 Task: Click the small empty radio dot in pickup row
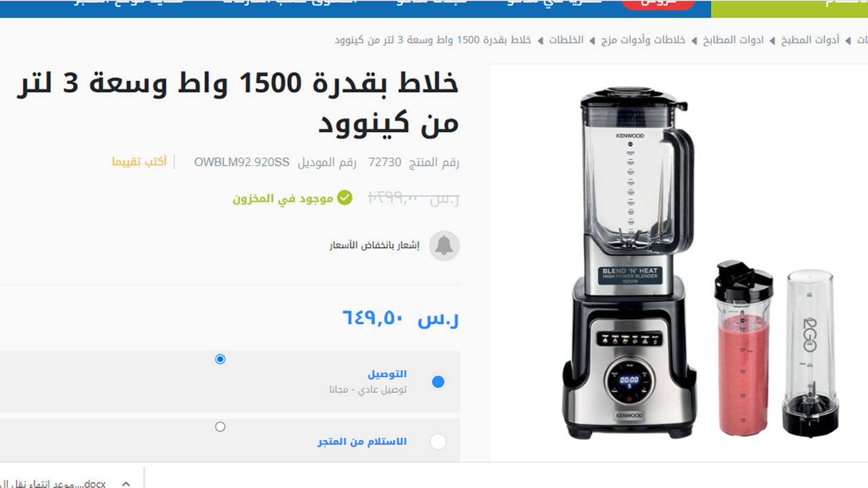(220, 427)
